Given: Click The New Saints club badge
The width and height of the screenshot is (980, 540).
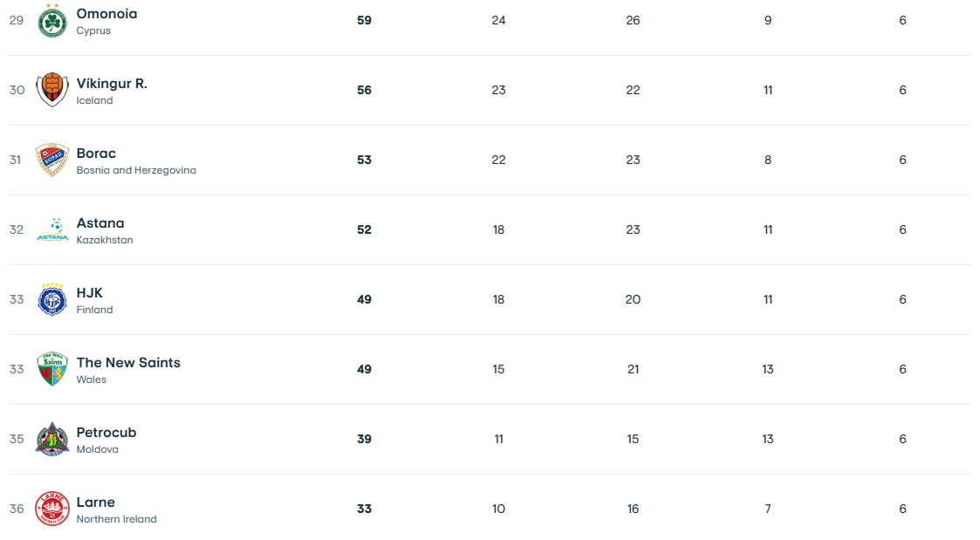Looking at the screenshot, I should pyautogui.click(x=52, y=369).
